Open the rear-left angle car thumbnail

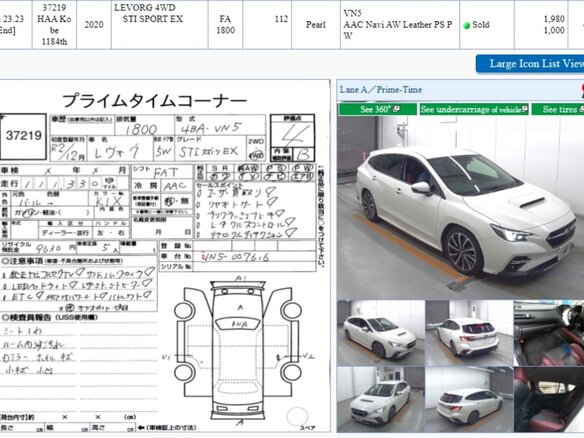tap(469, 400)
